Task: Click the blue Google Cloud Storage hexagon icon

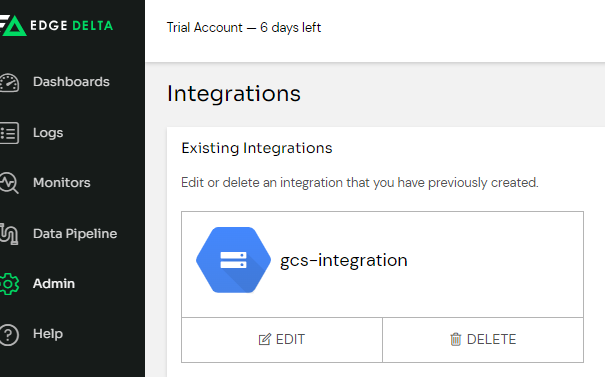Action: pos(233,260)
